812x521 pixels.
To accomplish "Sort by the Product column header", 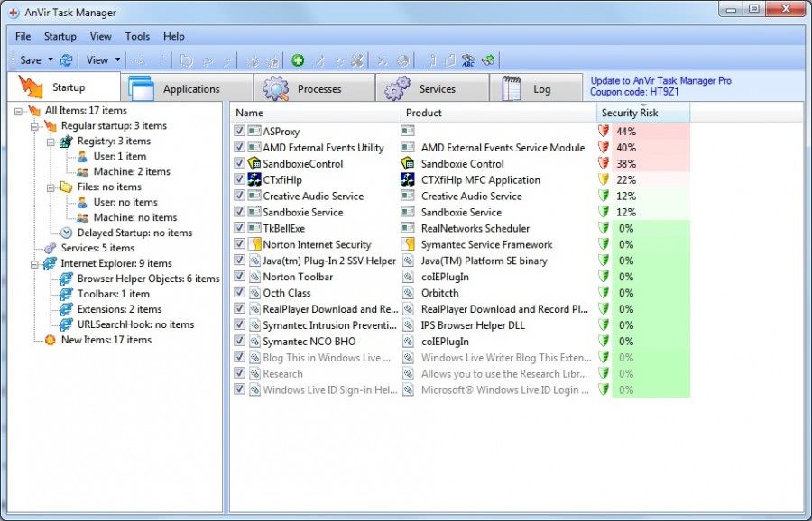I will (498, 113).
